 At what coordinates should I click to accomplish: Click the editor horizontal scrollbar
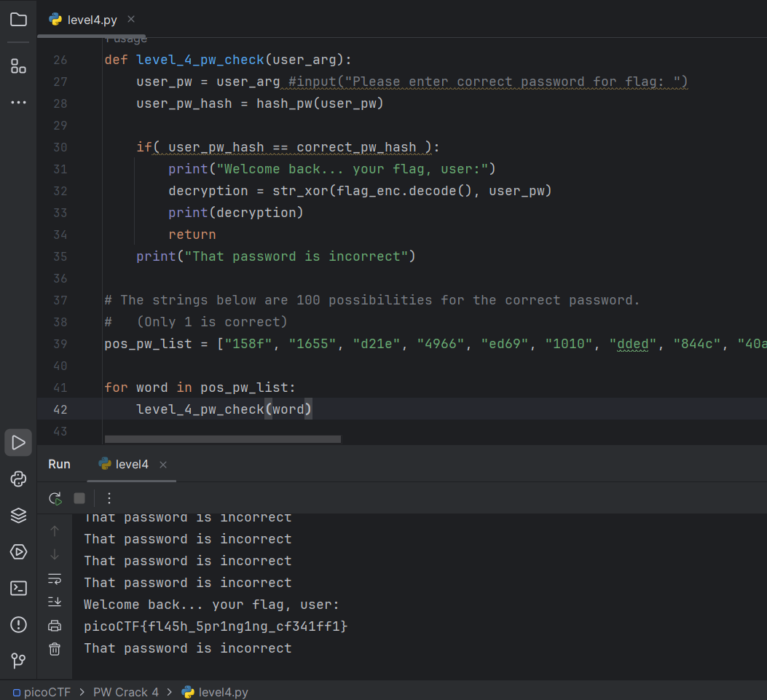pyautogui.click(x=222, y=439)
